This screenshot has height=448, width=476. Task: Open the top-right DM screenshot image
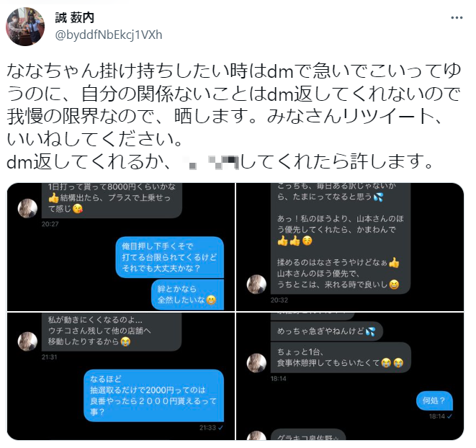pos(350,247)
